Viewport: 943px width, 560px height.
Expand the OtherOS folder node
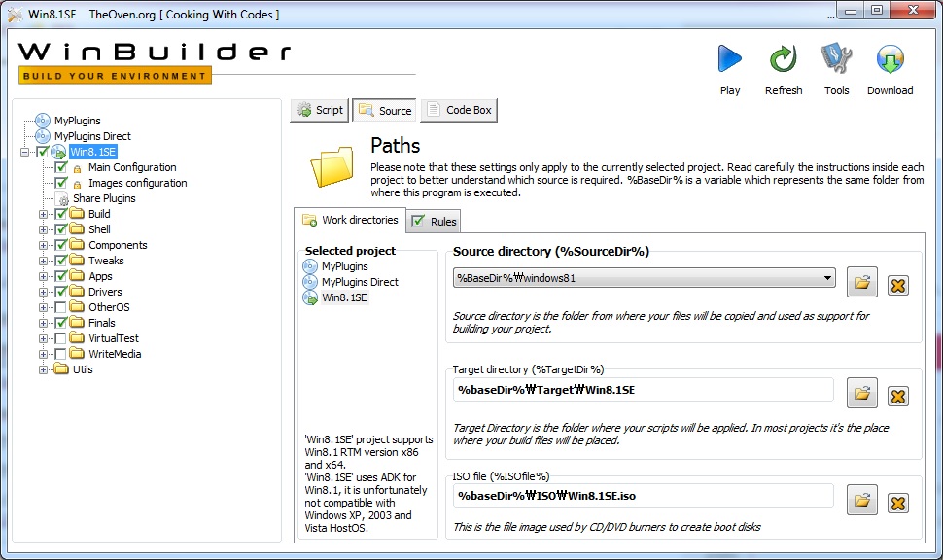coord(43,307)
